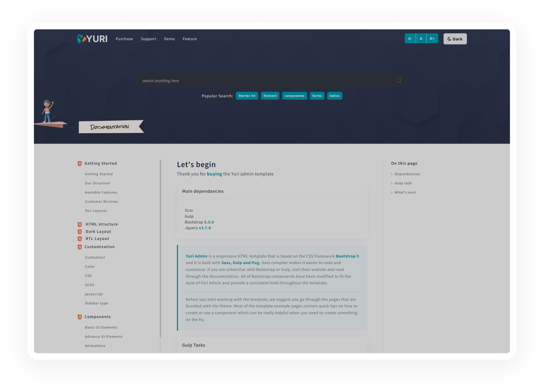Viewport: 544px width, 392px height.
Task: Click the chevron icon before What's next
Action: pos(392,192)
